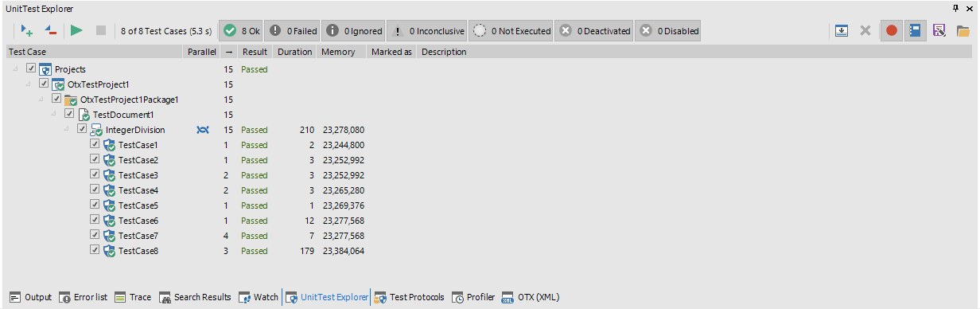This screenshot has width=980, height=309.
Task: Click the OtxTestProject1Package1 folder icon
Action: point(71,100)
